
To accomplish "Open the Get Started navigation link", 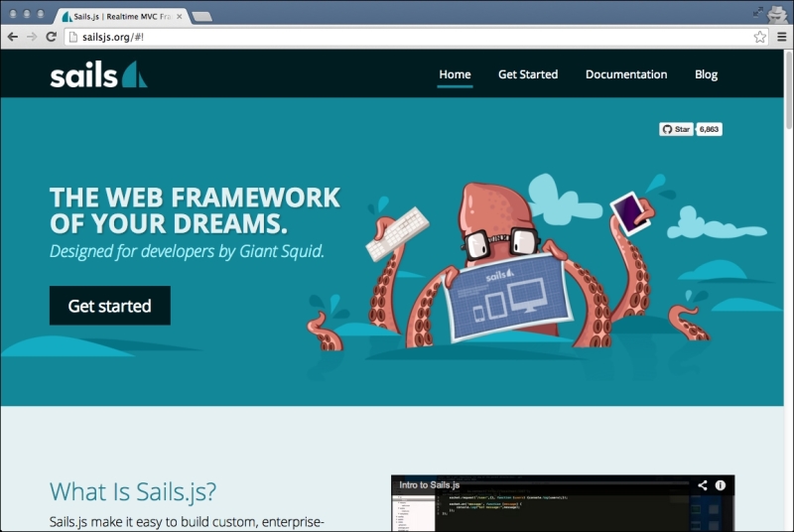I will pos(528,74).
